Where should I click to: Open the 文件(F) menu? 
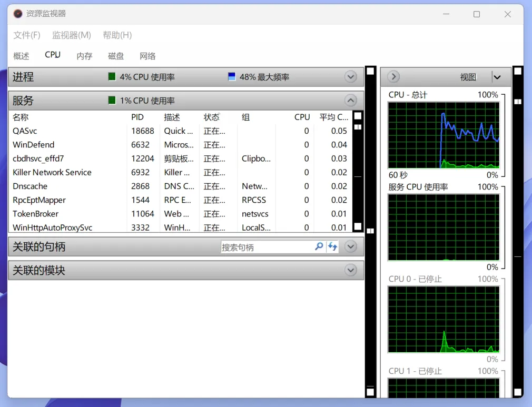[x=27, y=35]
